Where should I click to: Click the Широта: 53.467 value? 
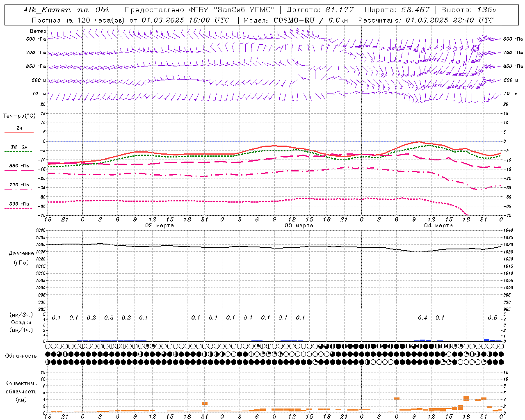pyautogui.click(x=397, y=10)
